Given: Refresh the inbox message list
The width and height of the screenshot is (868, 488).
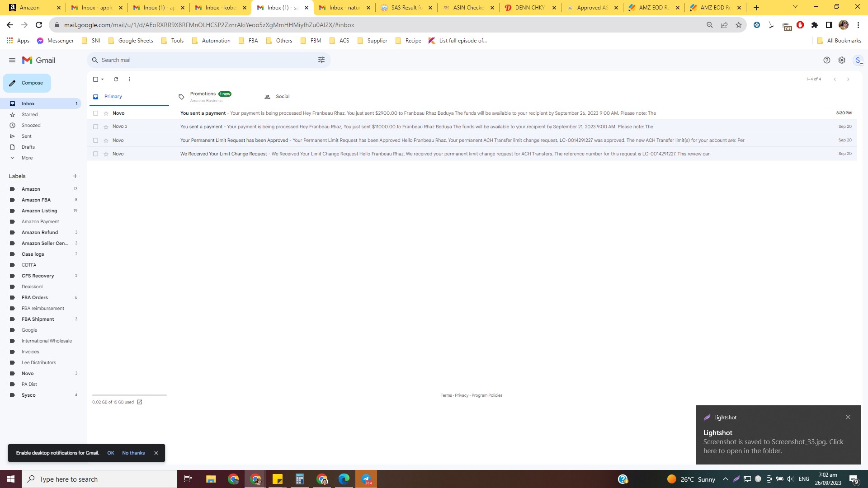Looking at the screenshot, I should (116, 79).
